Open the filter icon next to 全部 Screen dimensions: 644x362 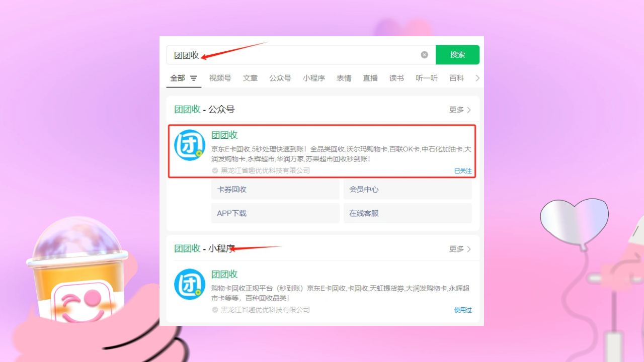[194, 78]
